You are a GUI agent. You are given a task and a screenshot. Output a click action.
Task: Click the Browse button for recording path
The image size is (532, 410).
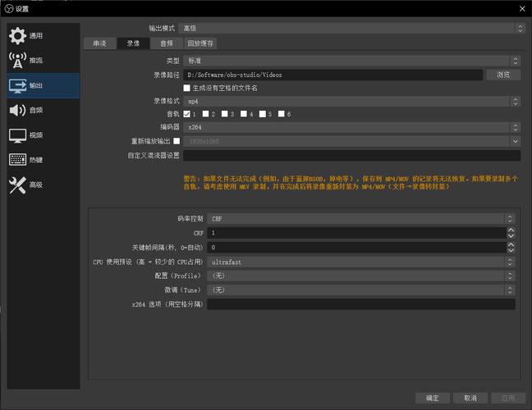503,75
